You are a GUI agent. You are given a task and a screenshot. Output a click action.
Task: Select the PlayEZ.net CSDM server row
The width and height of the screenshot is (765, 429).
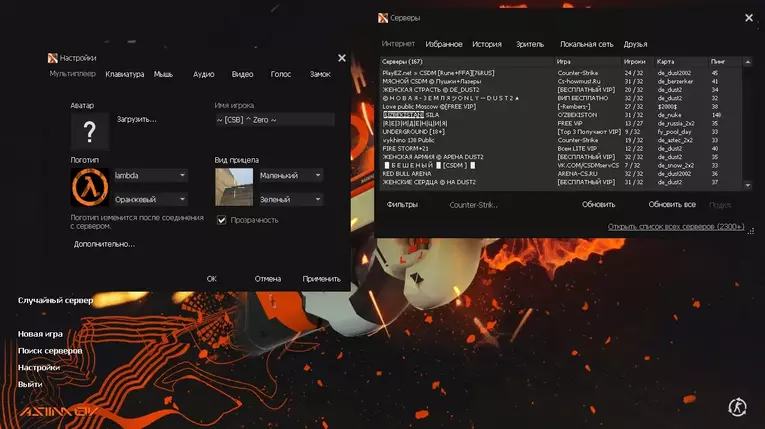tap(561, 73)
